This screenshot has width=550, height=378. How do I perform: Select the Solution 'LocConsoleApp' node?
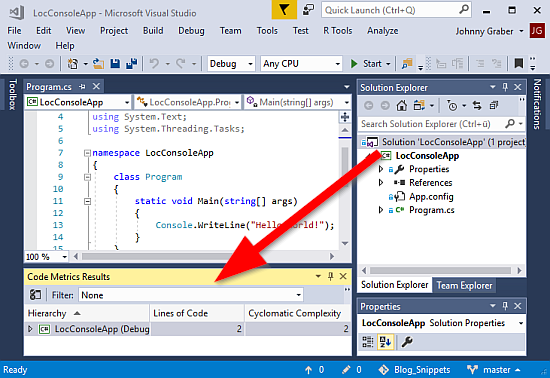pyautogui.click(x=443, y=142)
